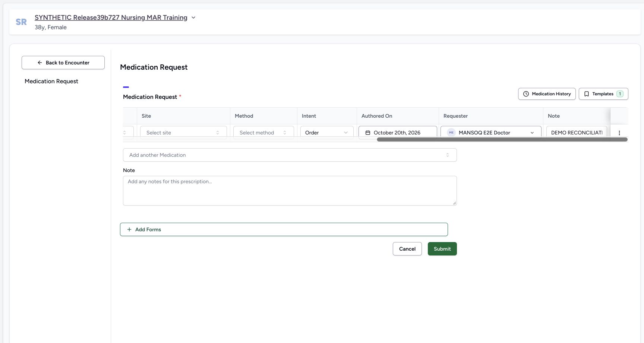Viewport: 644px width, 343px height.
Task: Click the calendar icon in Authored On
Action: [x=368, y=133]
